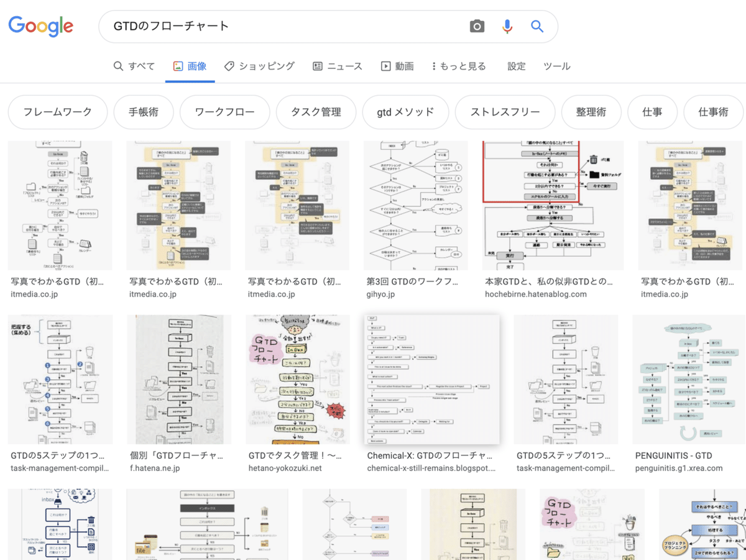Click the blue magnifier search icon
The width and height of the screenshot is (746, 560).
(536, 26)
